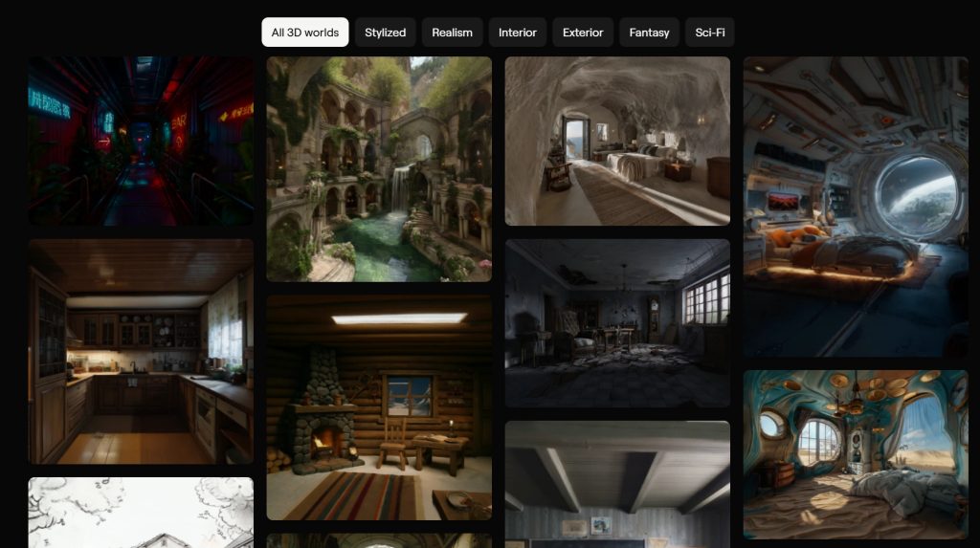Filter worlds by Realism
The width and height of the screenshot is (980, 548).
[452, 33]
